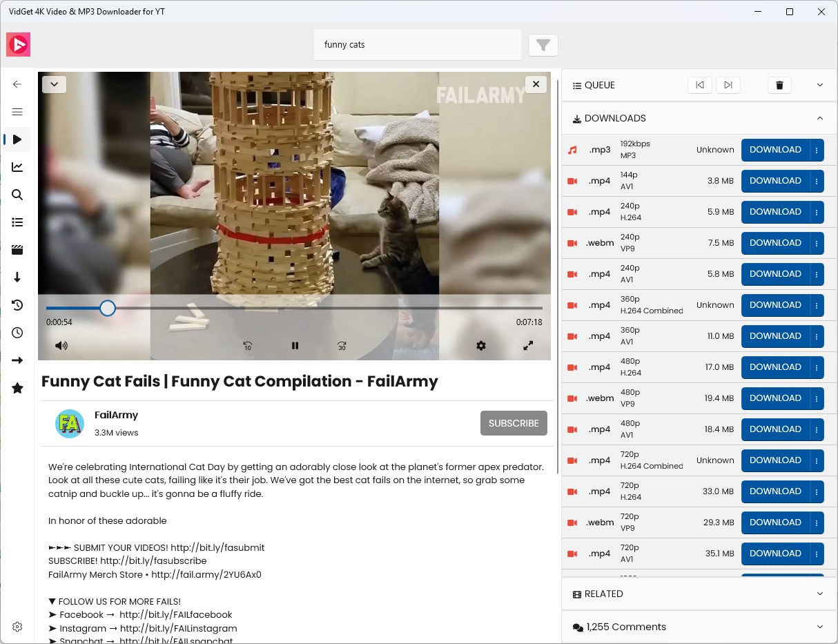Click the 0:07:18 duration text
Screen dimensions: 838x644
[529, 322]
